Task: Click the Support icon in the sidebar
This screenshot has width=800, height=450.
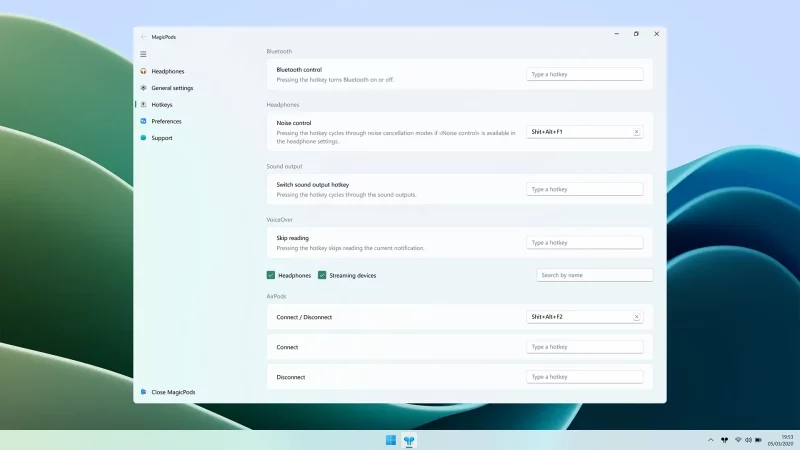Action: pos(144,138)
